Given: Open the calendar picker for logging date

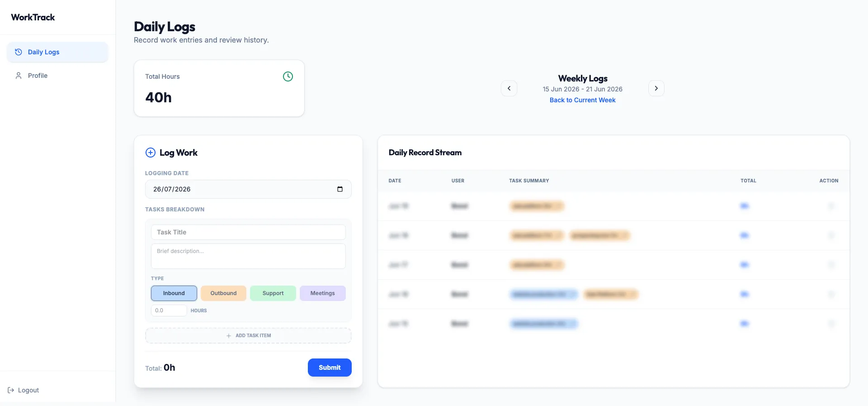Looking at the screenshot, I should click(x=340, y=189).
